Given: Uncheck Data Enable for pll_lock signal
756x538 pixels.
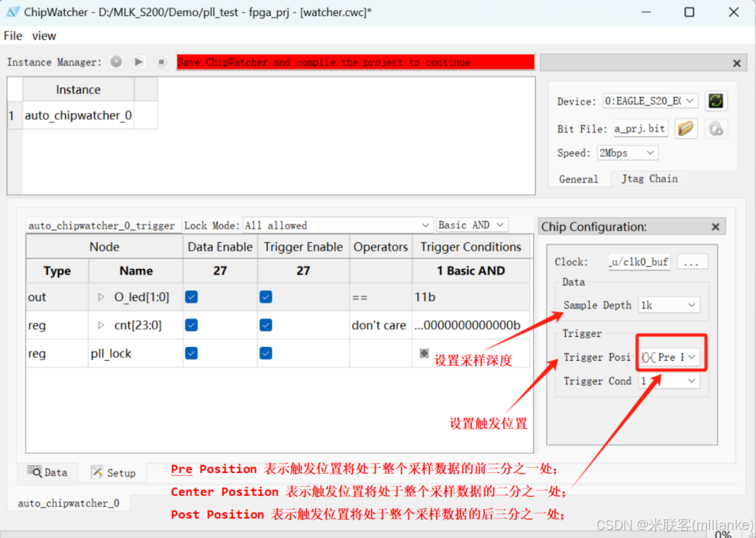Looking at the screenshot, I should [192, 353].
